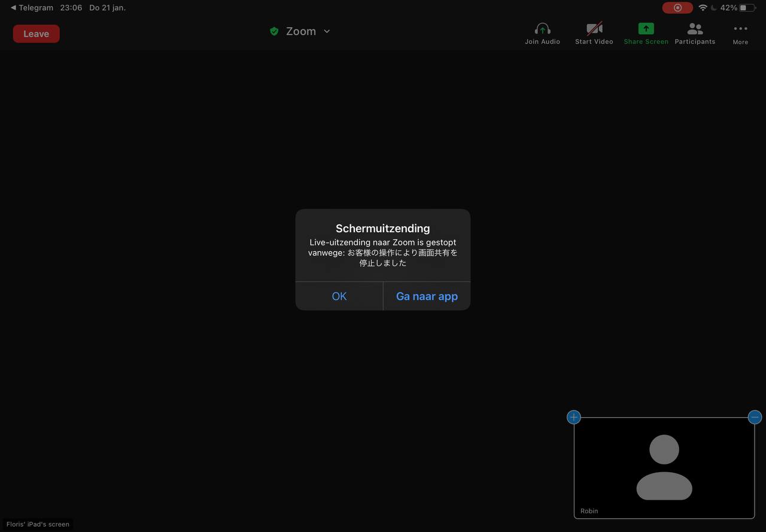Tap the Wi-Fi status icon
The image size is (766, 532).
[x=703, y=8]
